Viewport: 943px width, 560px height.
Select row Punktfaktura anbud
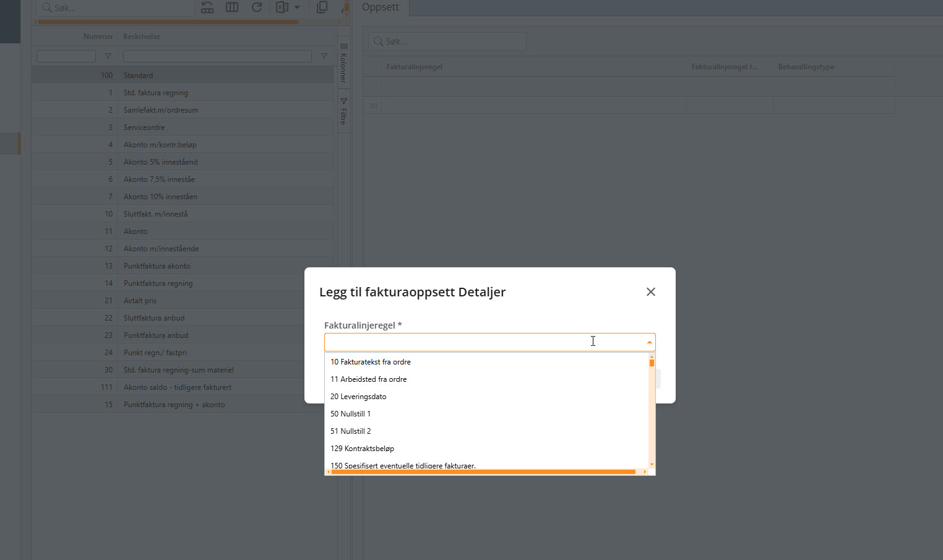pyautogui.click(x=168, y=335)
